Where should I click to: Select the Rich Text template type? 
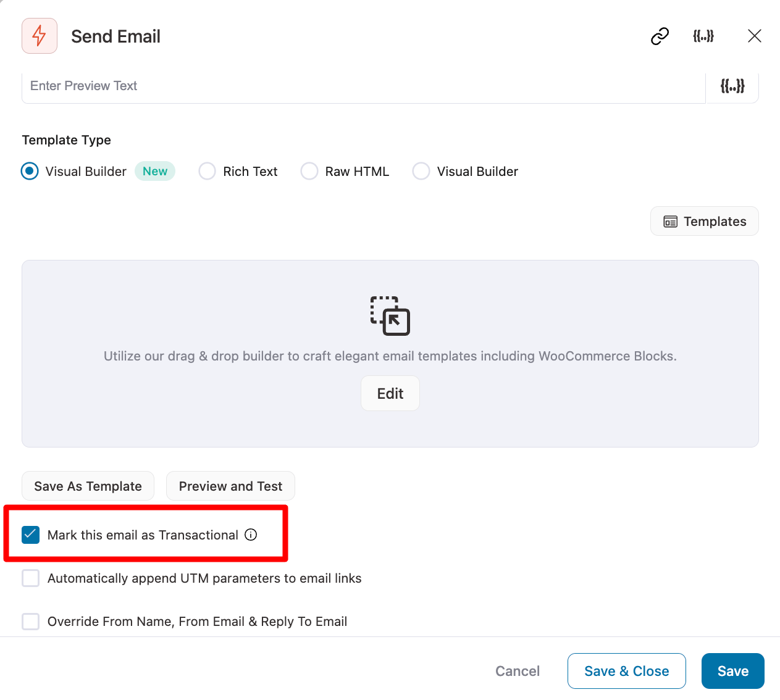207,171
